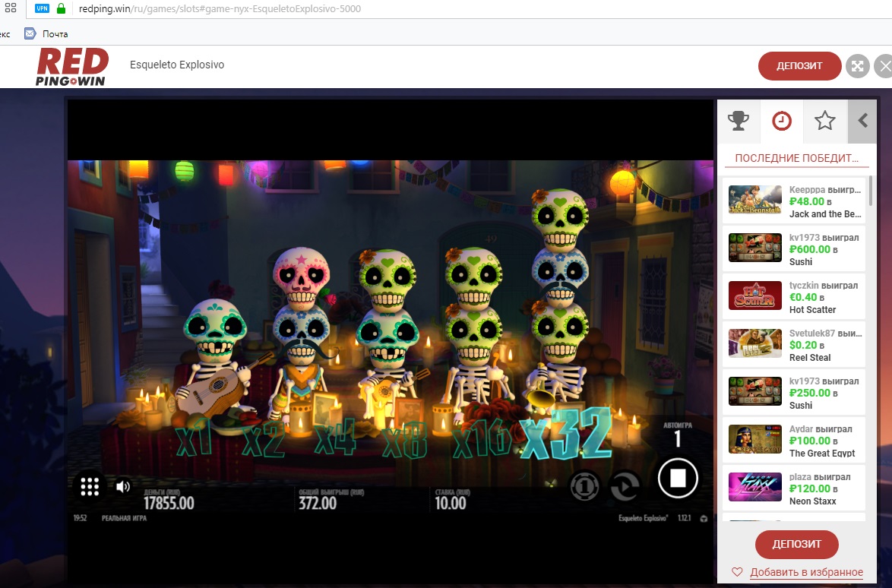Click the Esqueleto Explosivo page title
Screen dimensions: 892x588
[177, 65]
